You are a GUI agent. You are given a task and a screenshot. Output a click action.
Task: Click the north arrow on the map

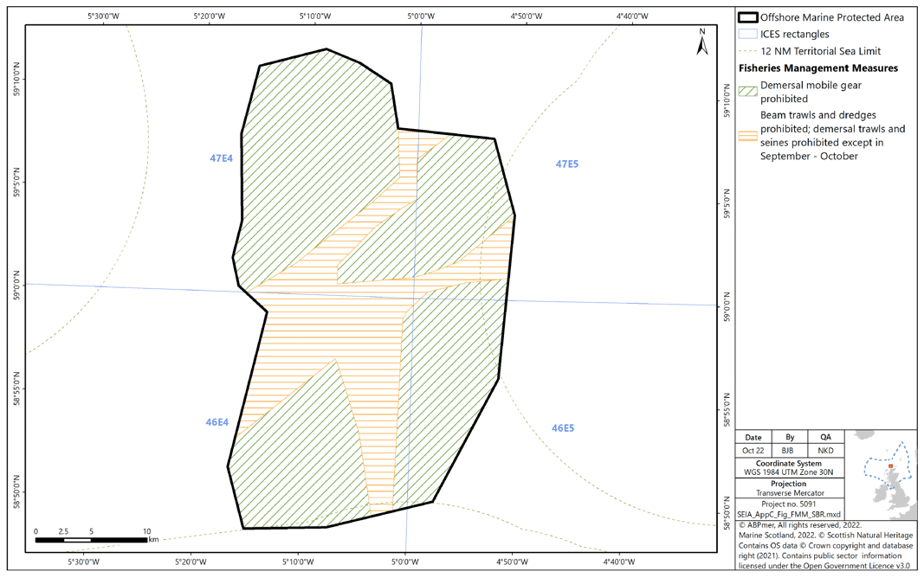(x=702, y=43)
